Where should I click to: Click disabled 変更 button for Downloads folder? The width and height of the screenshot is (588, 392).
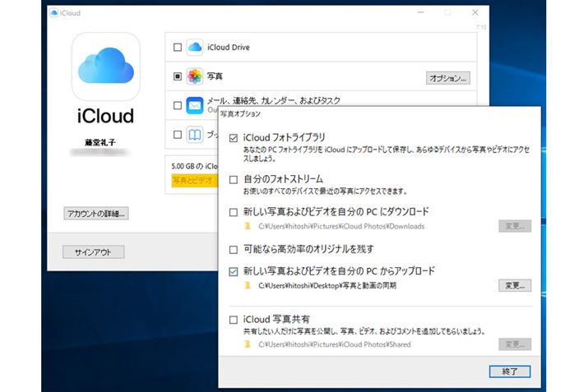(x=515, y=226)
